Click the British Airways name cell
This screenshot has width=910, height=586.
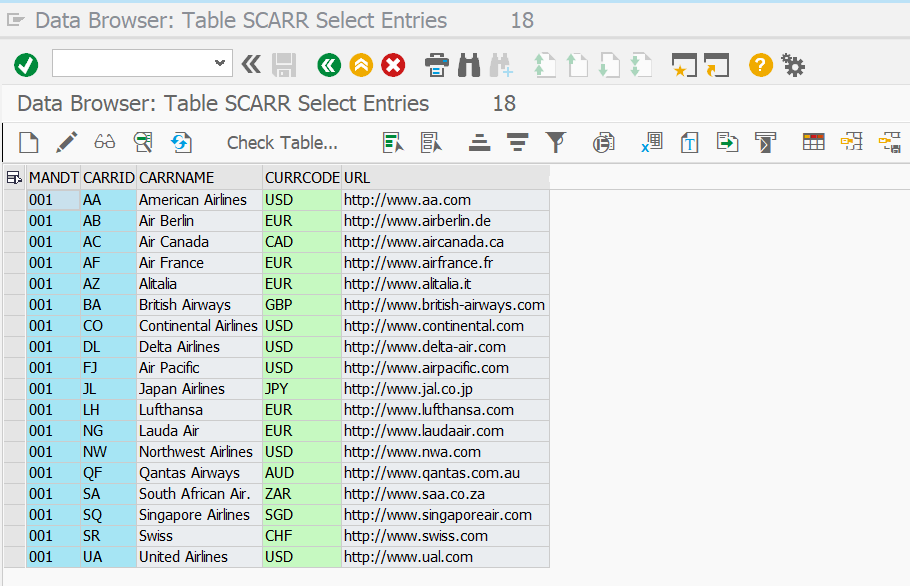[x=200, y=305]
